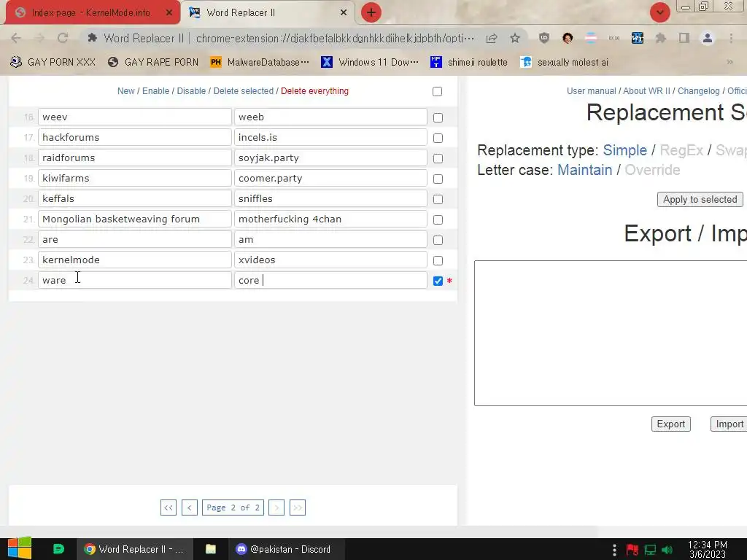Image resolution: width=747 pixels, height=560 pixels.
Task: Open File Explorer from the taskbar
Action: coord(211,549)
